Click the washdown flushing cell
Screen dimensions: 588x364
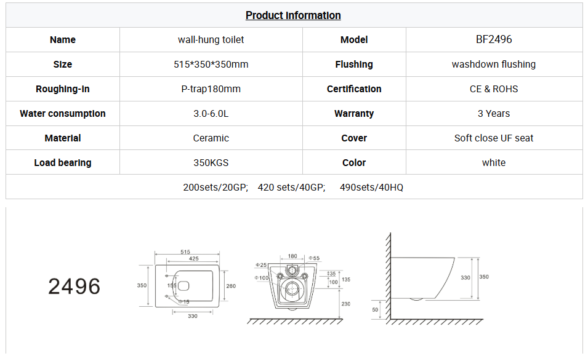pyautogui.click(x=494, y=64)
